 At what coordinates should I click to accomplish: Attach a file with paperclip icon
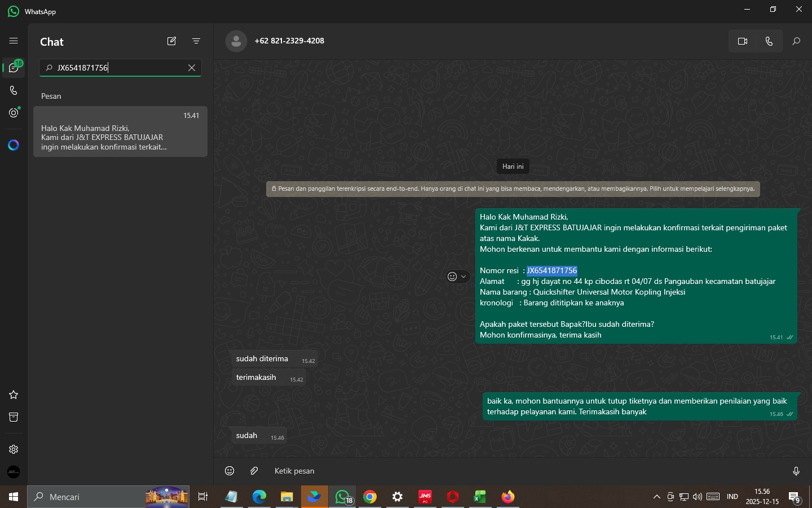[254, 471]
